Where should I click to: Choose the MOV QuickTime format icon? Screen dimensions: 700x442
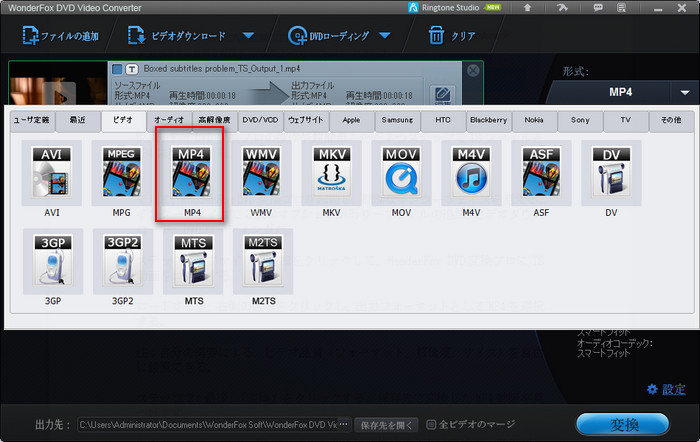[402, 173]
